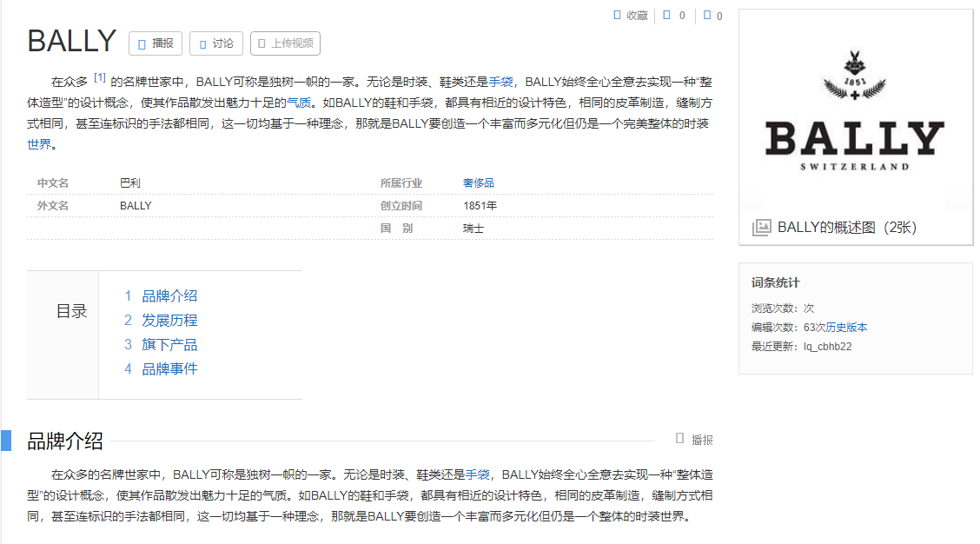This screenshot has height=544, width=980.
Task: Click the 气质 link in summary
Action: pyautogui.click(x=299, y=103)
